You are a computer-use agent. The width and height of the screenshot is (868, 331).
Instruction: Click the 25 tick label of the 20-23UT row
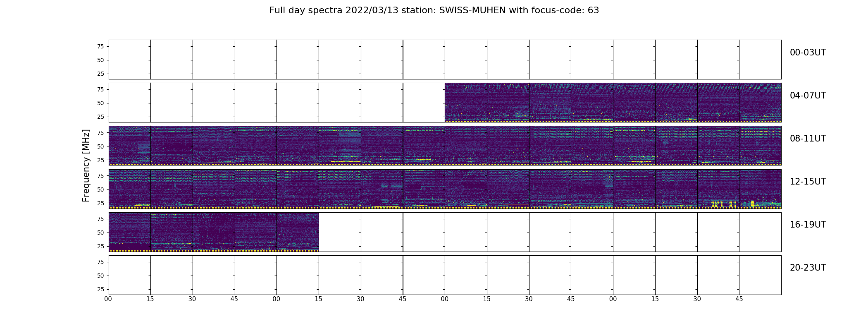tap(100, 289)
